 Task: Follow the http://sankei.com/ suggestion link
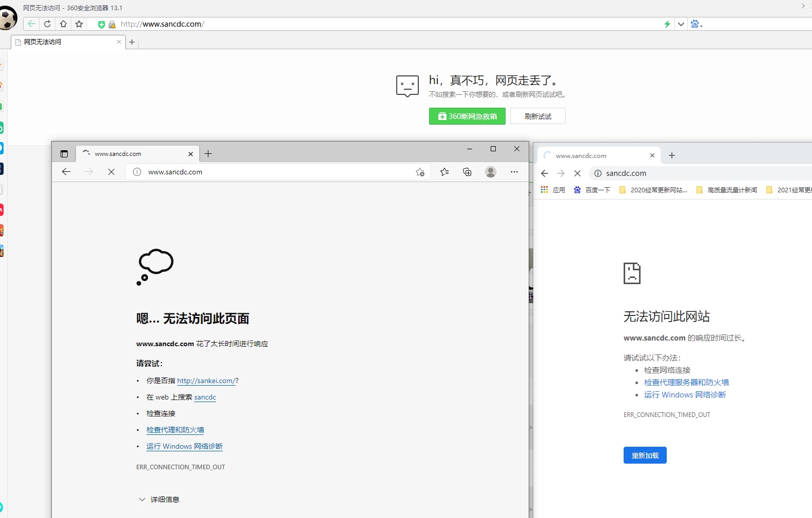point(206,381)
